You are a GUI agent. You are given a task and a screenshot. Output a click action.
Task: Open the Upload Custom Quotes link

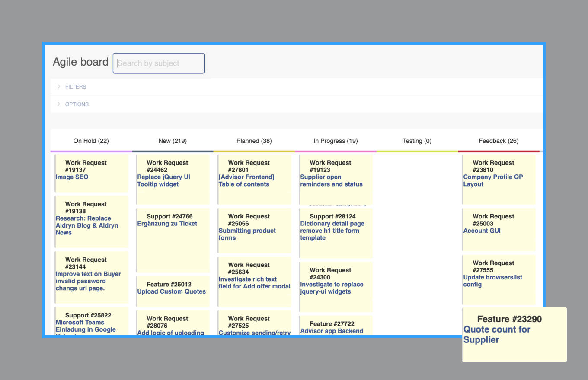click(x=171, y=291)
